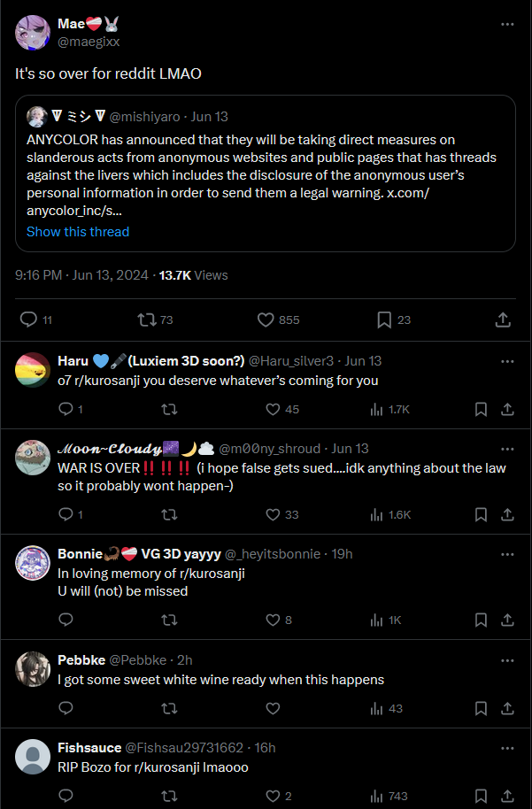532x809 pixels.
Task: Reply to Pebbke's white wine comment
Action: [66, 707]
